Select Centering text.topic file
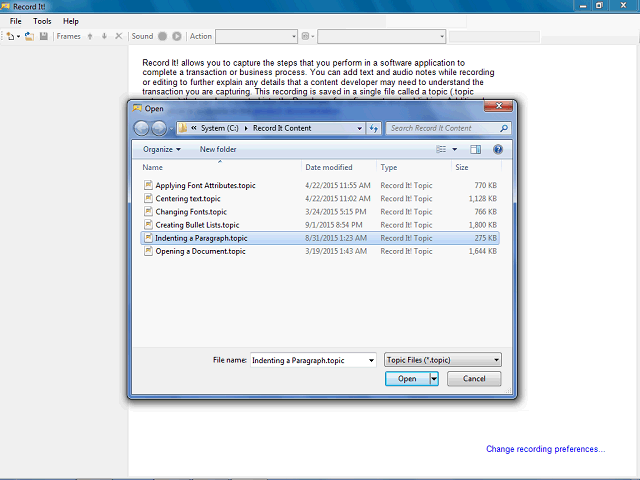This screenshot has height=480, width=640. [320, 198]
